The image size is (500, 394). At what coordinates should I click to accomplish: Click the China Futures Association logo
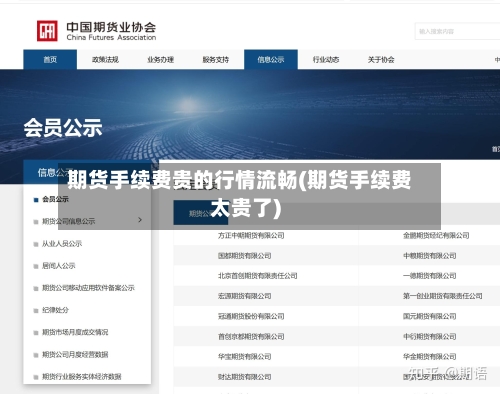[96, 31]
